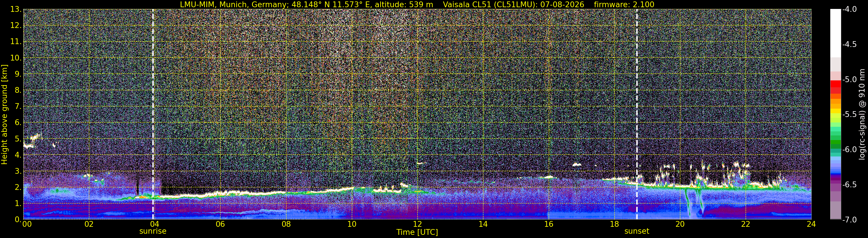
Task: Click height axis tick label '5.'
Action: pyautogui.click(x=18, y=139)
